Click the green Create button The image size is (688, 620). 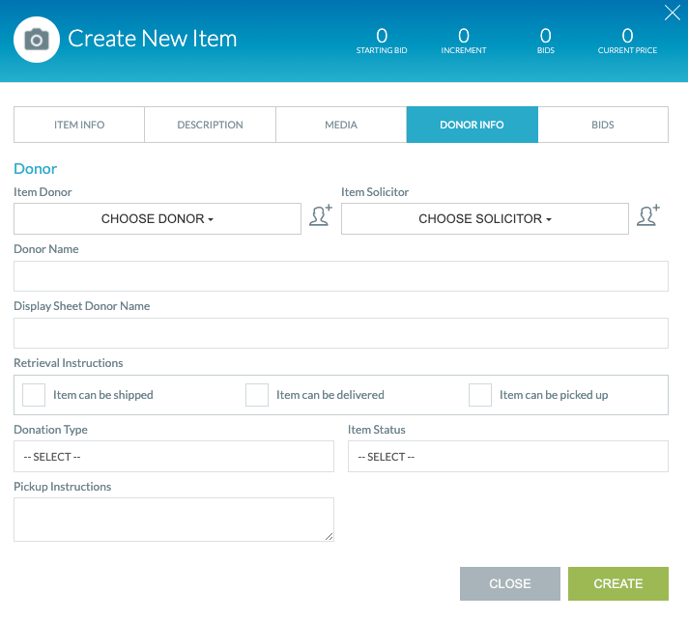pyautogui.click(x=618, y=584)
